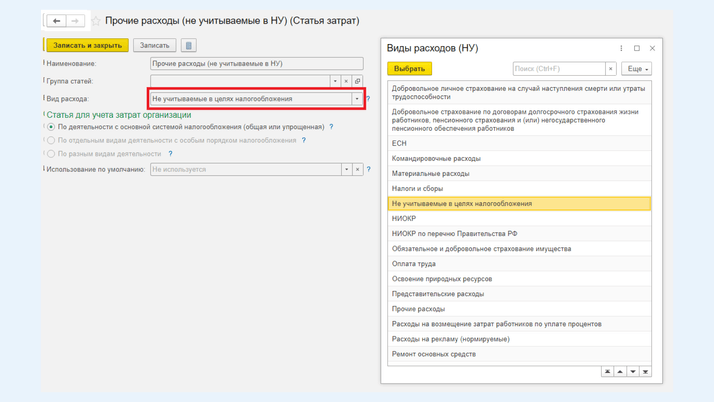
Task: Focus the Группа статей input field
Action: pyautogui.click(x=240, y=81)
